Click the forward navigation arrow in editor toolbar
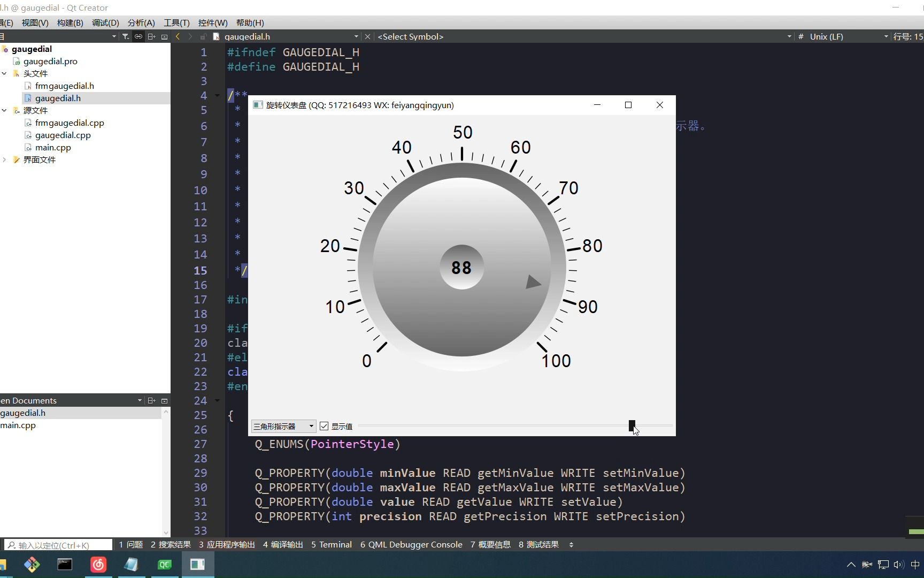Screen dimensions: 924x578 point(190,36)
